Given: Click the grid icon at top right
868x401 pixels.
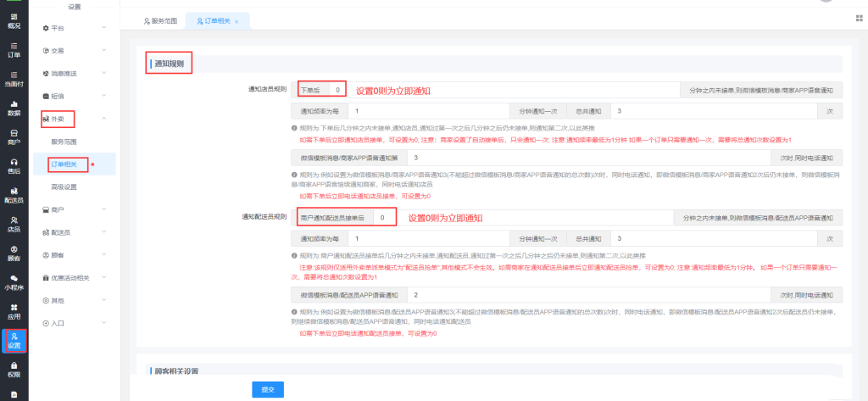Looking at the screenshot, I should pos(859,19).
